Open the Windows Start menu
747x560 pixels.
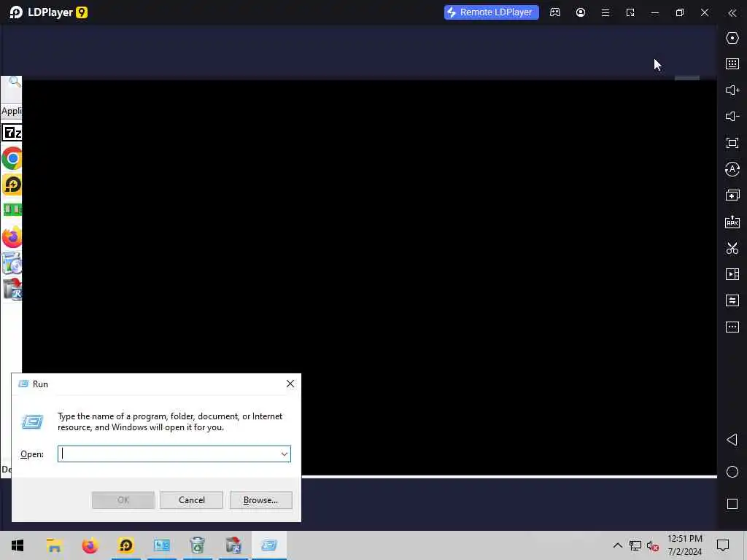[18, 545]
